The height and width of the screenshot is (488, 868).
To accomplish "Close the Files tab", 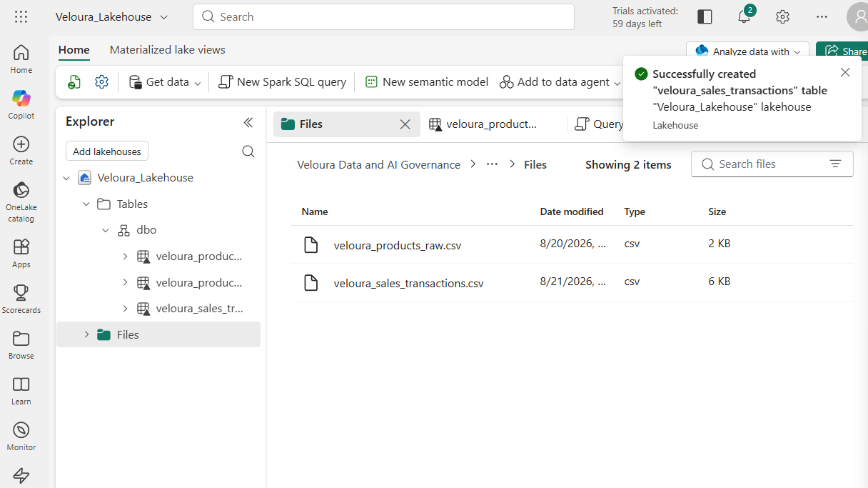I will [405, 124].
